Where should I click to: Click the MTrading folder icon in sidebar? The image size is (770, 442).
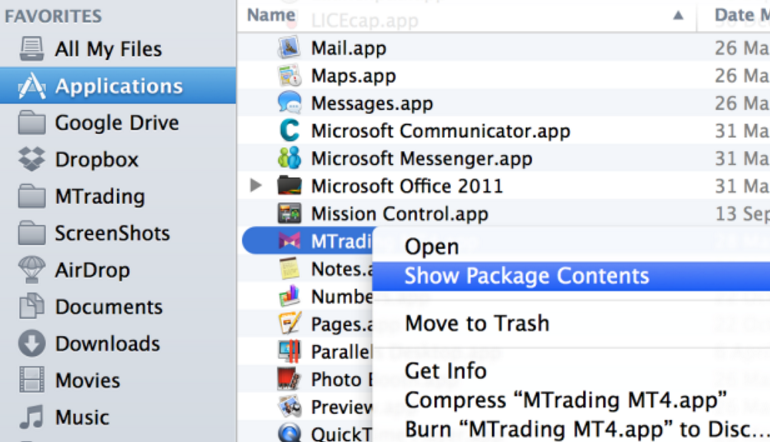coord(32,196)
